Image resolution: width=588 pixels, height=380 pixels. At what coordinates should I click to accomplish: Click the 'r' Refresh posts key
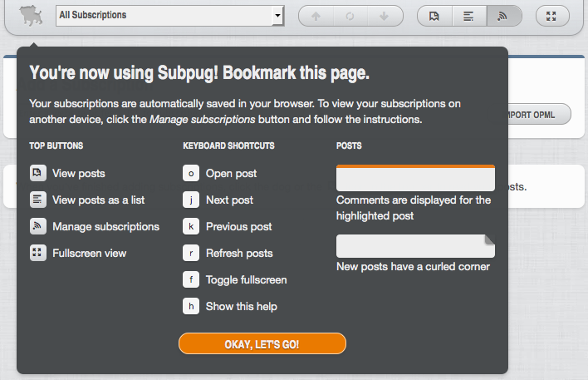(x=191, y=253)
